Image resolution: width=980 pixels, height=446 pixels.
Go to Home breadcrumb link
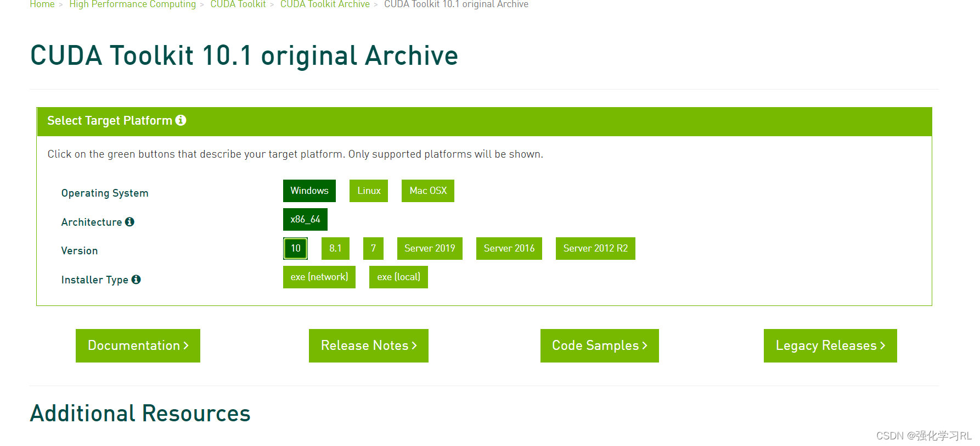tap(42, 4)
